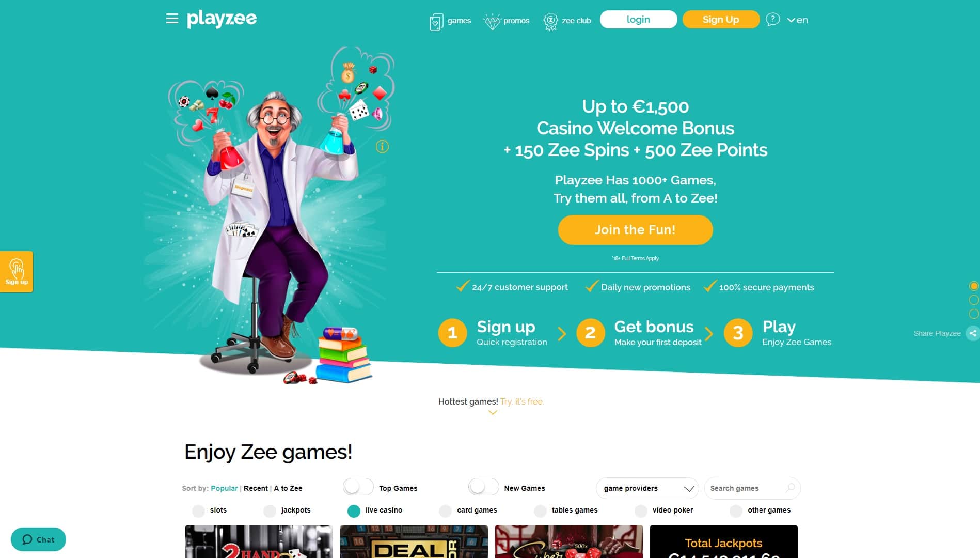Click the games cards icon
This screenshot has width=980, height=558.
point(436,22)
